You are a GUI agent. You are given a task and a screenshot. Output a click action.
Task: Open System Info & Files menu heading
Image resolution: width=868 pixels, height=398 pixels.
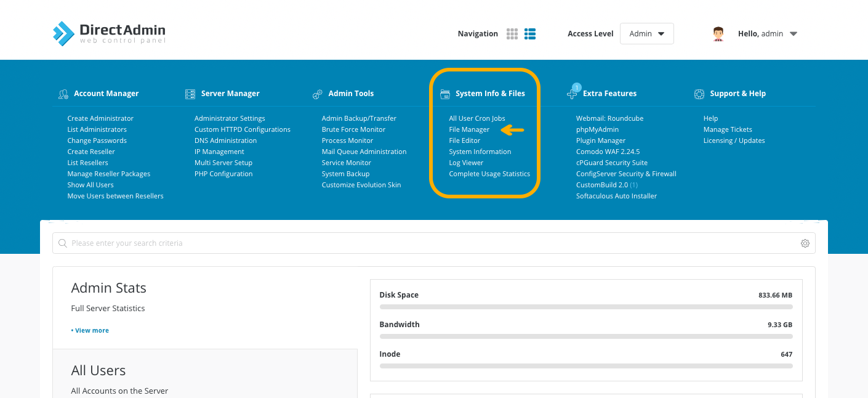(491, 94)
